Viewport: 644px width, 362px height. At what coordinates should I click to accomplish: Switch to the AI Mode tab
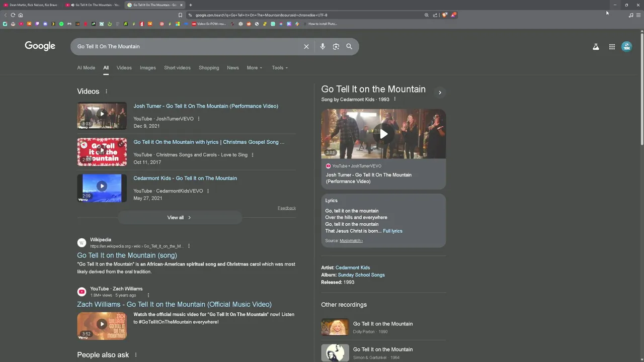point(86,68)
